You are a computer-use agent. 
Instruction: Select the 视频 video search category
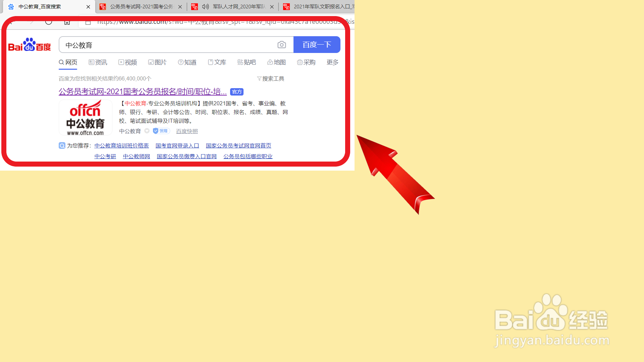click(127, 62)
